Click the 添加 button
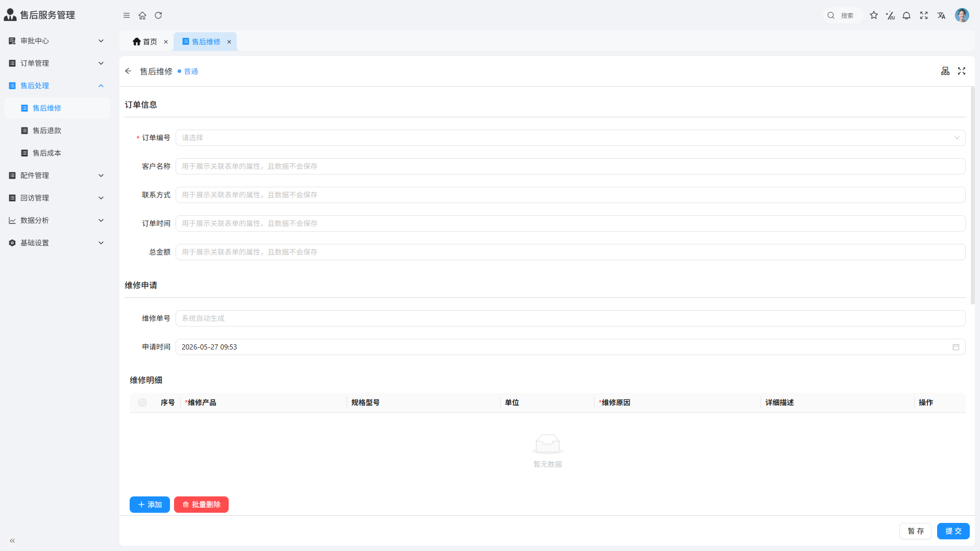980x551 pixels. click(x=150, y=505)
